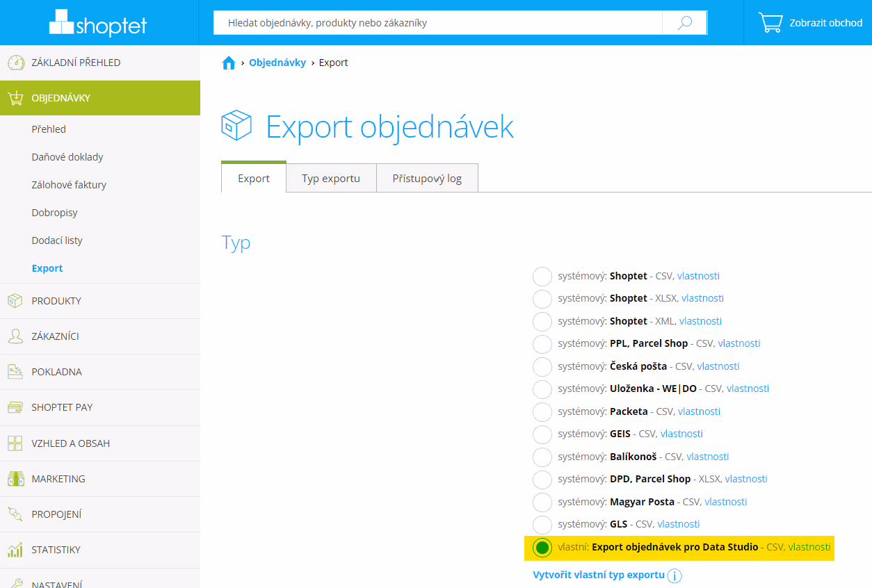The width and height of the screenshot is (872, 588).
Task: Select systémový Shoptet XML radio button
Action: click(542, 321)
